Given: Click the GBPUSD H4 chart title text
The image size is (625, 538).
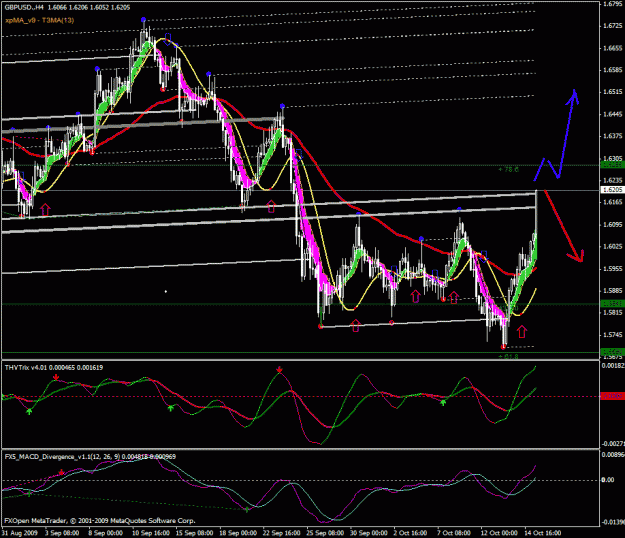Looking at the screenshot, I should (x=67, y=7).
